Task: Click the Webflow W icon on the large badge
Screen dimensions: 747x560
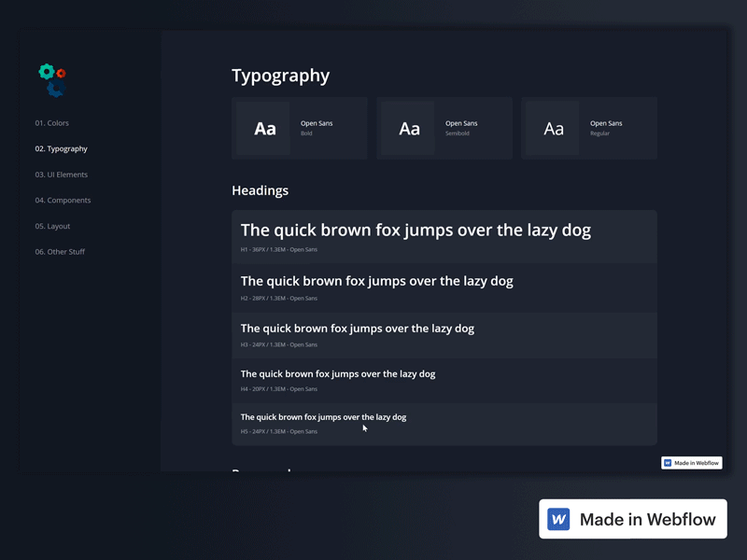Action: pos(559,519)
